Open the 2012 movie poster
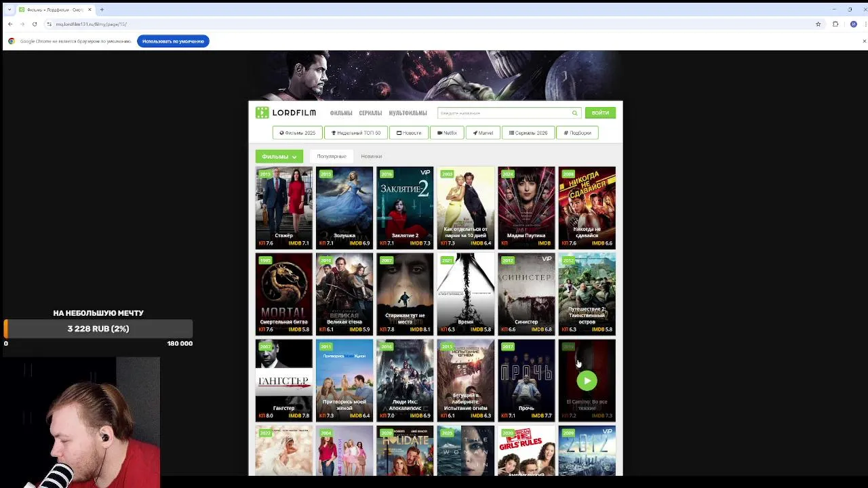Viewport: 868px width, 488px height. pyautogui.click(x=587, y=451)
